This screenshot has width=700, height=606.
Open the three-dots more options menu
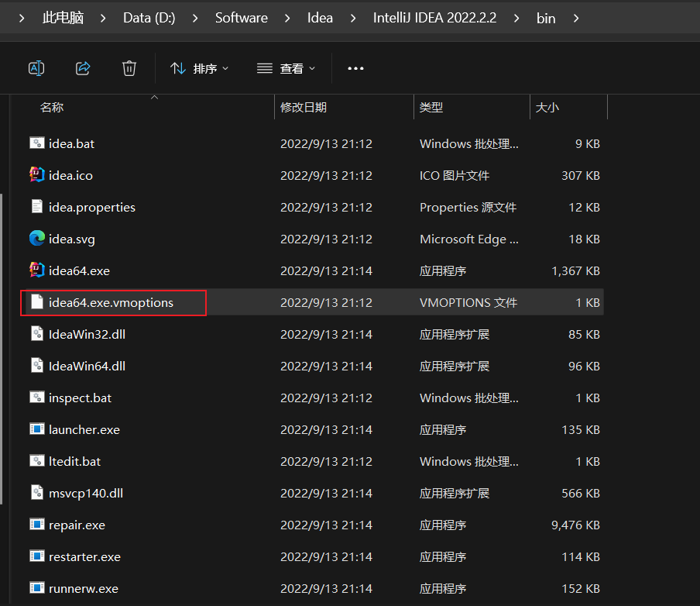(x=355, y=68)
